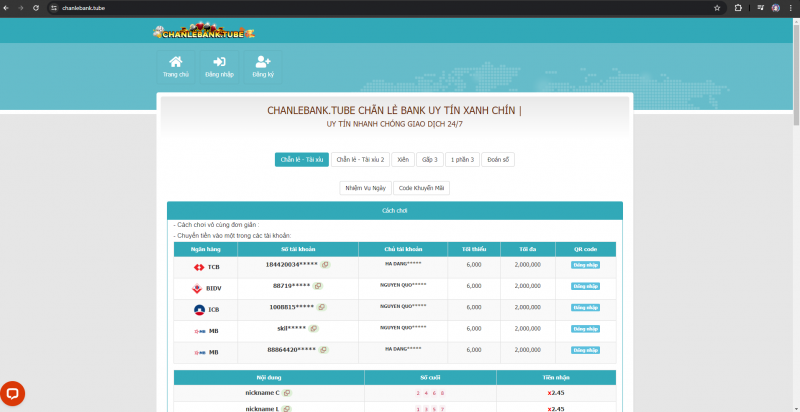Click the Ngân hàng column header
Viewport: 800px width, 412px height.
click(205, 249)
